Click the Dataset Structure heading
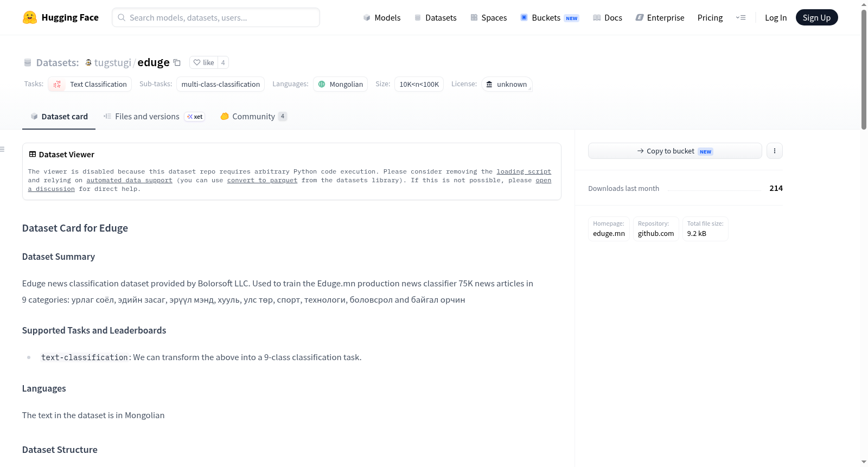The image size is (868, 467). (x=60, y=450)
